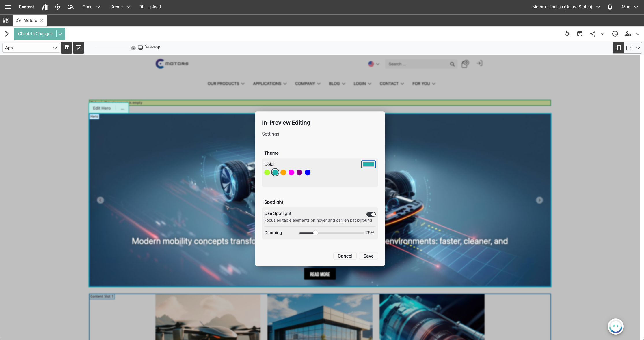Click the share icon

(593, 34)
